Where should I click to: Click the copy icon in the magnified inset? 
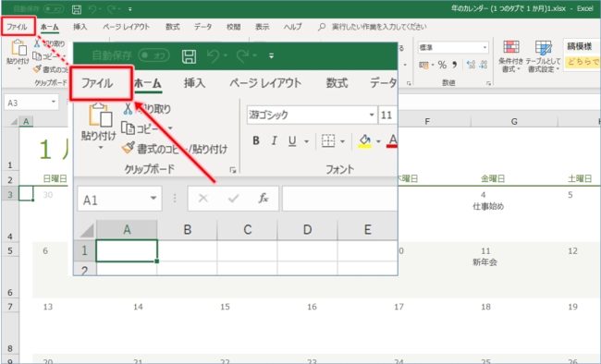pyautogui.click(x=128, y=128)
